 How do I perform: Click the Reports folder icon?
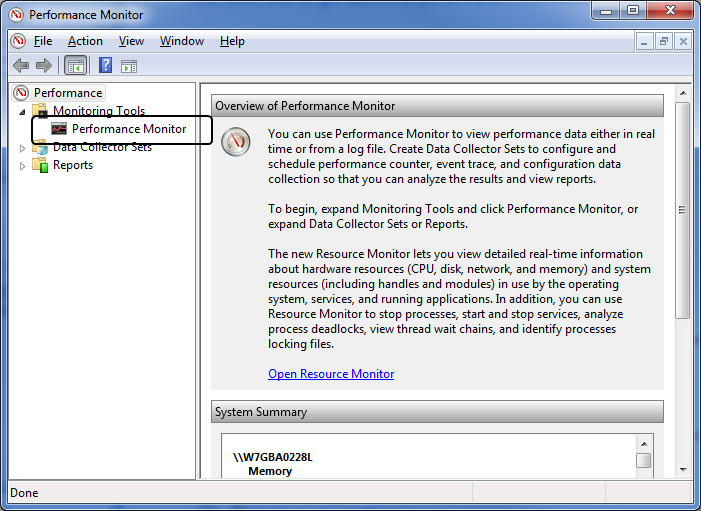pos(40,165)
